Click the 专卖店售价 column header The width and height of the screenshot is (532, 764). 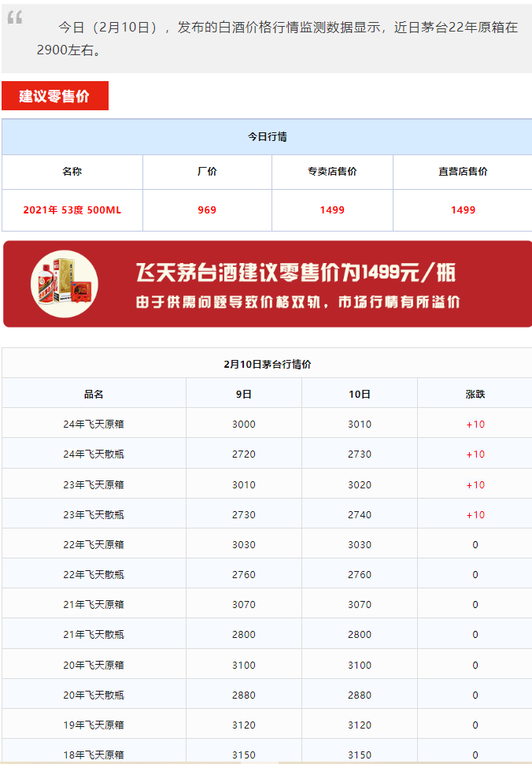pyautogui.click(x=332, y=172)
